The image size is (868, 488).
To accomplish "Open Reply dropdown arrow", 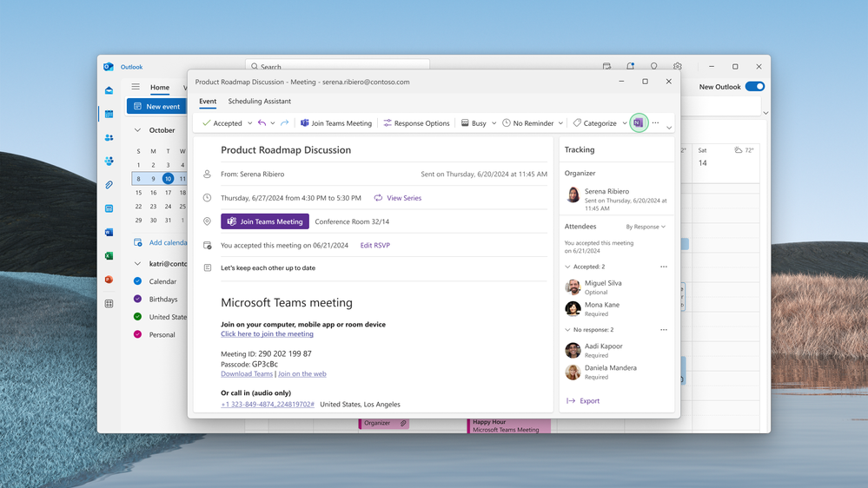I will click(272, 123).
